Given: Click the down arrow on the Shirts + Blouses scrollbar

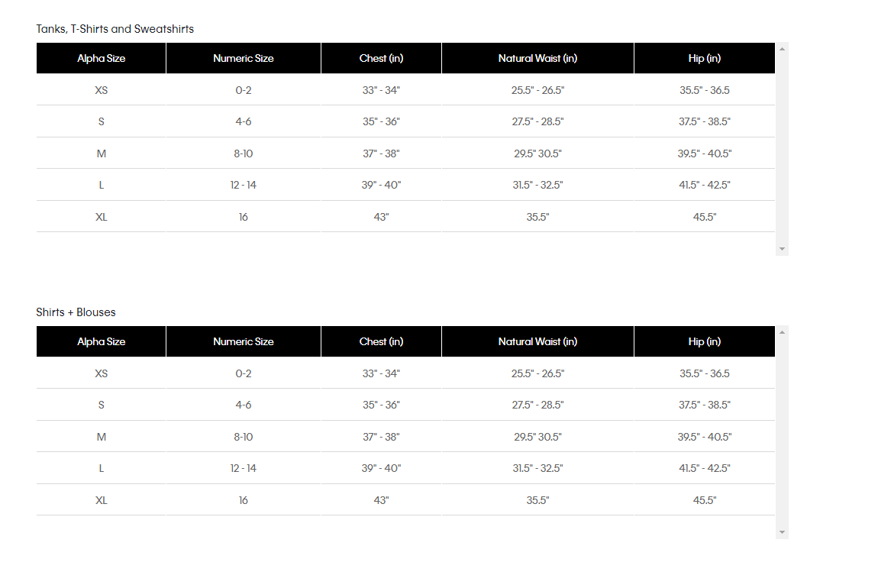Looking at the screenshot, I should tap(783, 532).
